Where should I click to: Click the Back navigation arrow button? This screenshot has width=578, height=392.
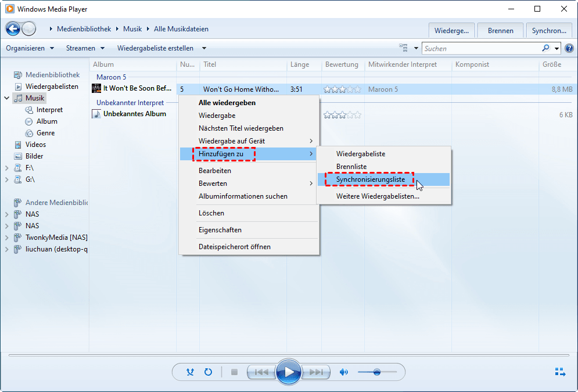pyautogui.click(x=13, y=28)
